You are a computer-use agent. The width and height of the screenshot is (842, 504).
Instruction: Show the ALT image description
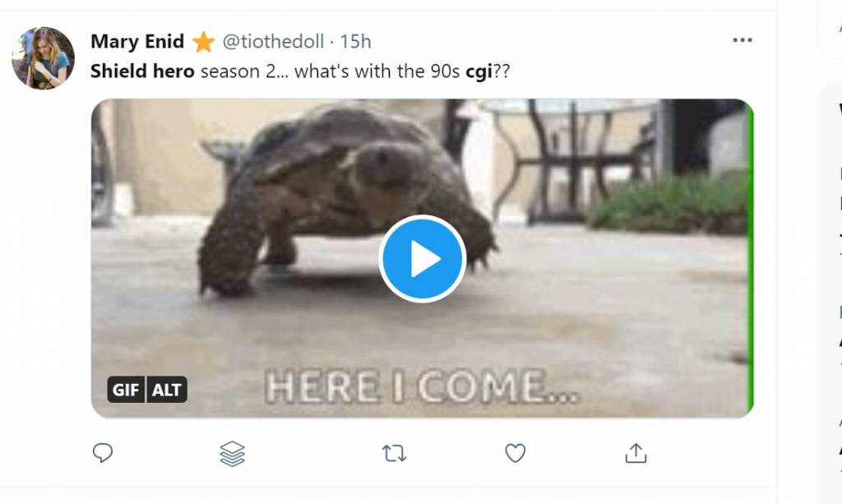(167, 390)
